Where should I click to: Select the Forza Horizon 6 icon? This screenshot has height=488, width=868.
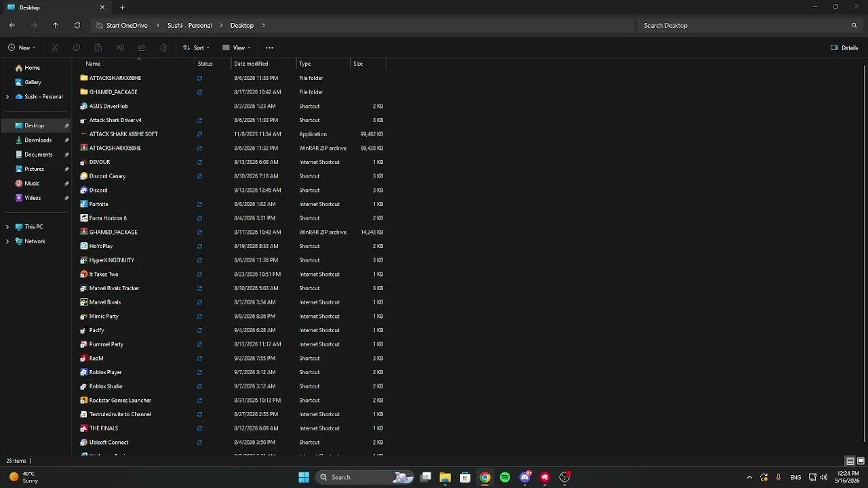(x=84, y=218)
